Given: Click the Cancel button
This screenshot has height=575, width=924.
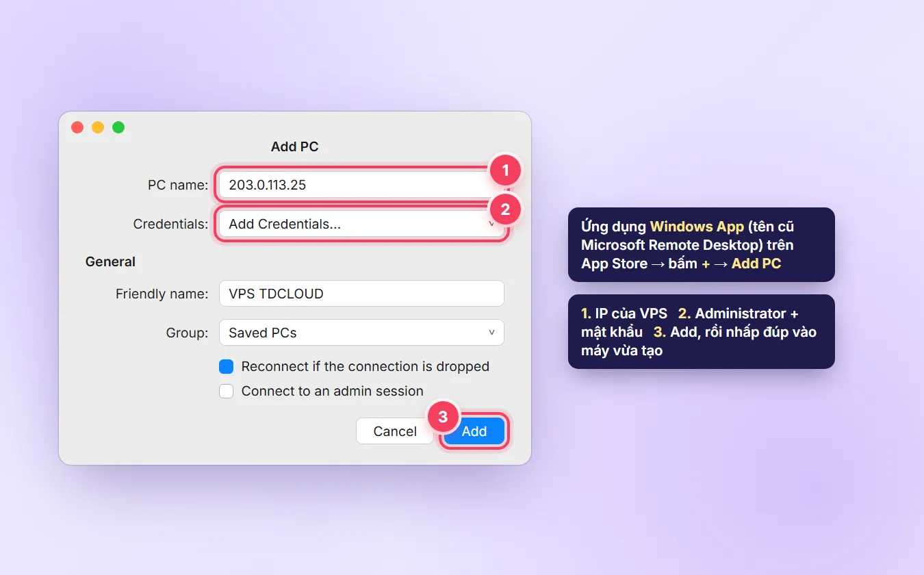Looking at the screenshot, I should click(x=395, y=431).
